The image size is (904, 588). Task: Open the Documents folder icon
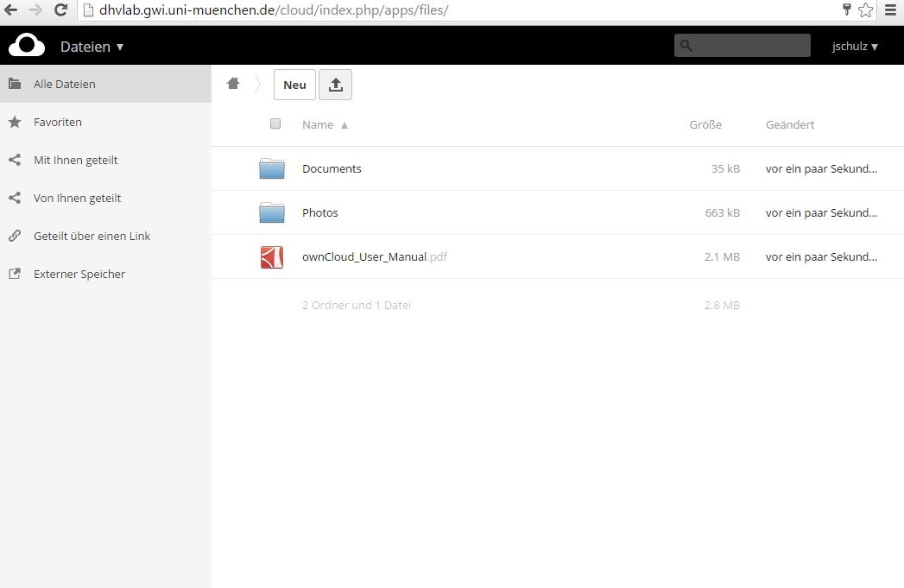coord(272,168)
